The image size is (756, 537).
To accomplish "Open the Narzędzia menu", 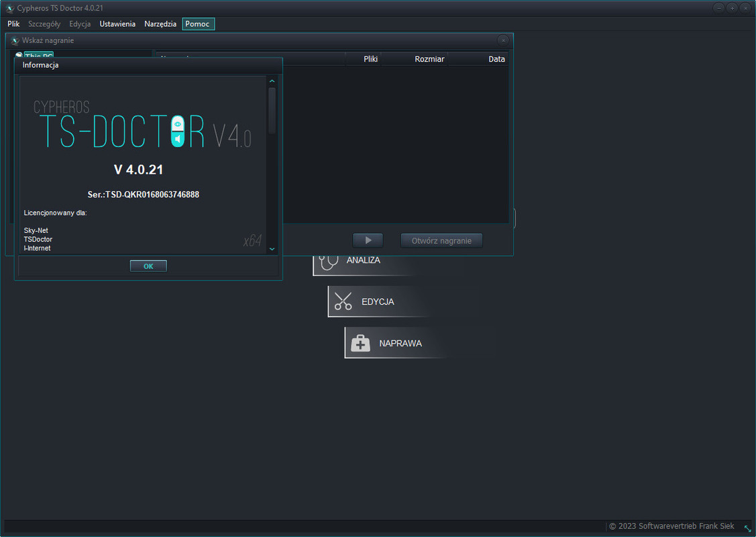I will pyautogui.click(x=160, y=23).
